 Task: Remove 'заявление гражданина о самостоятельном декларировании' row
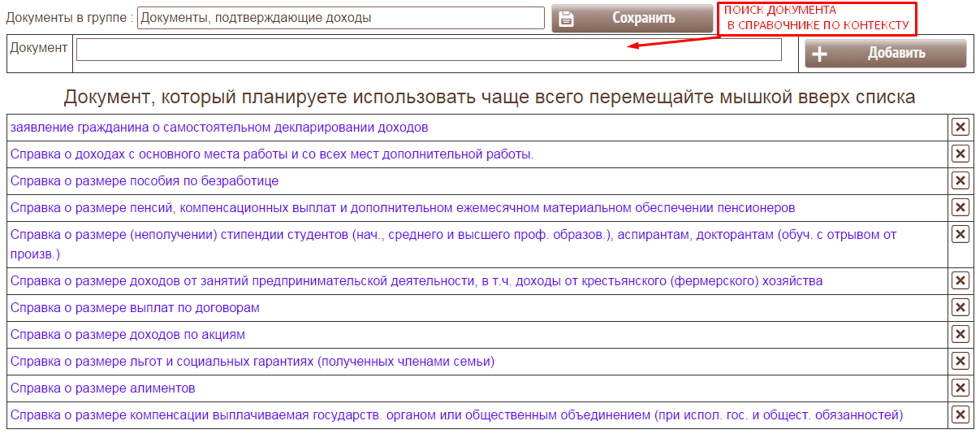[960, 128]
